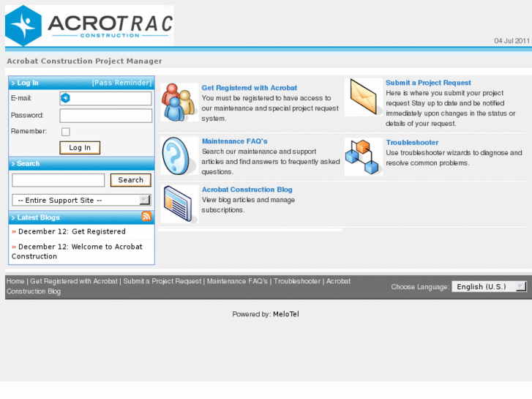This screenshot has height=399, width=532.
Task: Click the hexagon icon inside the E-mail field
Action: pos(65,98)
